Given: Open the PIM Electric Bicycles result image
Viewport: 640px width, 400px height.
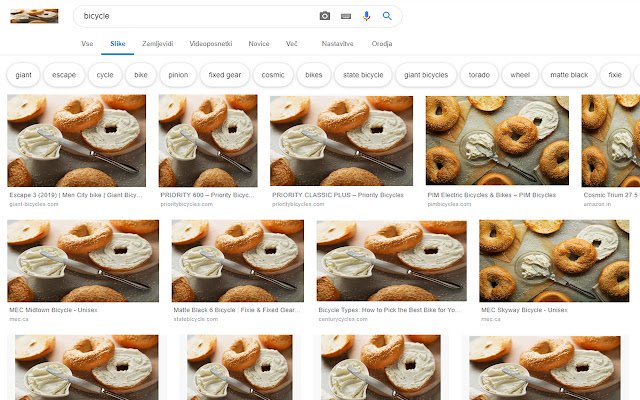Looking at the screenshot, I should pos(497,140).
